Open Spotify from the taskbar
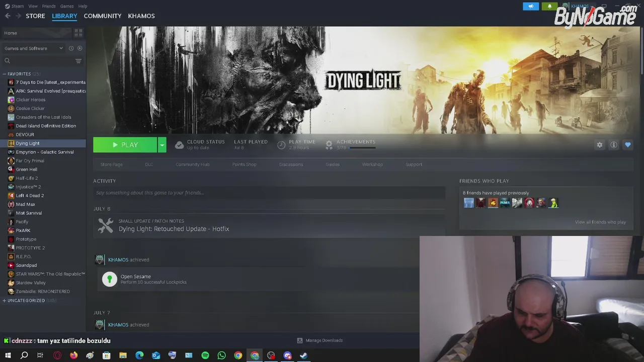 (205, 355)
